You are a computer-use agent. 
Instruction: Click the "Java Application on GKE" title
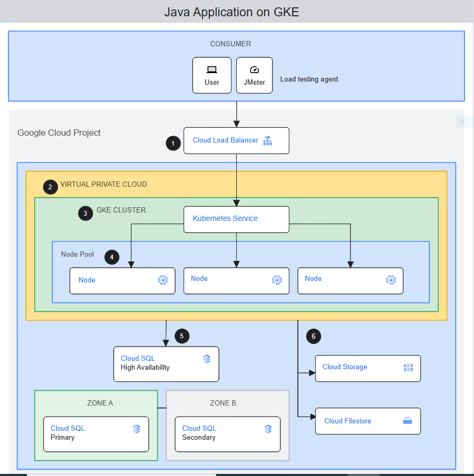(x=231, y=12)
